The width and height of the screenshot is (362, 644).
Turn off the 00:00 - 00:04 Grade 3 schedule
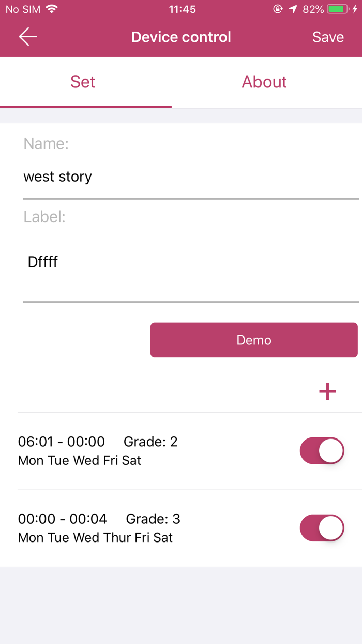click(322, 528)
